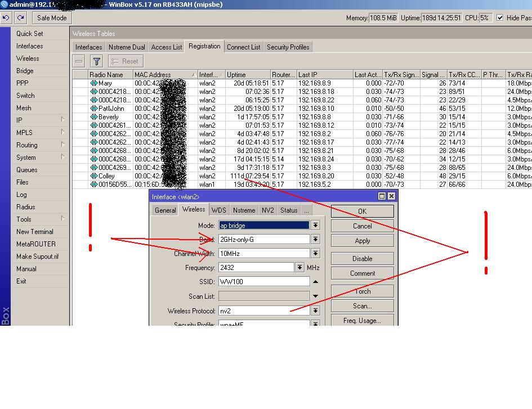
Task: Enable Safe Mode
Action: tap(52, 18)
